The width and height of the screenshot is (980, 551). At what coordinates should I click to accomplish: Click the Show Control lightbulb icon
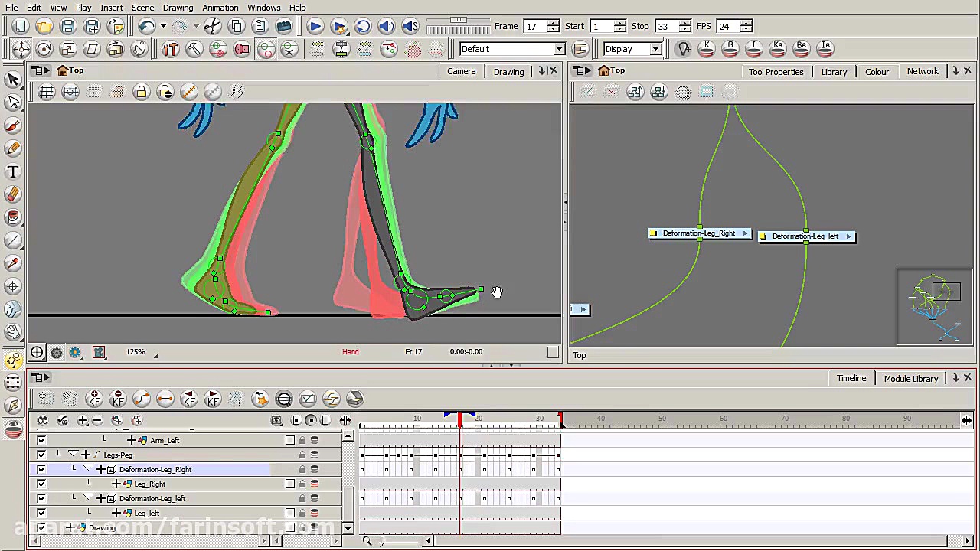click(x=684, y=49)
